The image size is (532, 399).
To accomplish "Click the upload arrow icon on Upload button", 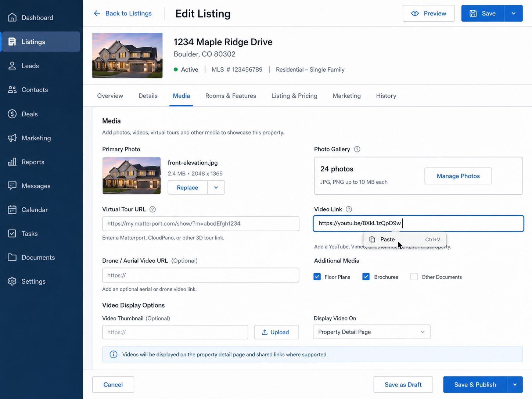I will [265, 332].
